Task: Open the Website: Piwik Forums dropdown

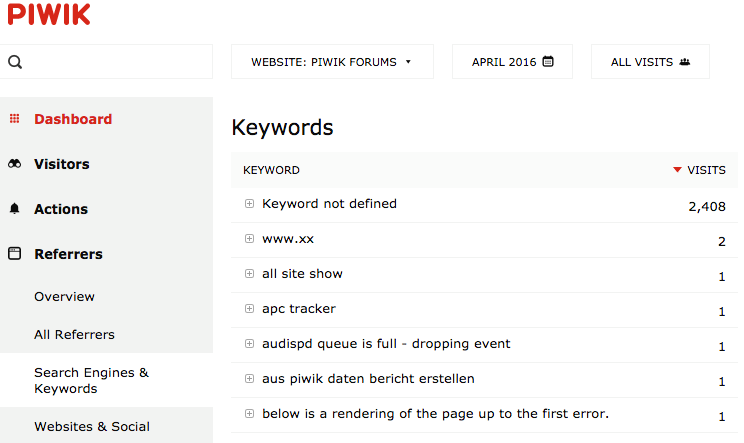Action: (x=332, y=62)
